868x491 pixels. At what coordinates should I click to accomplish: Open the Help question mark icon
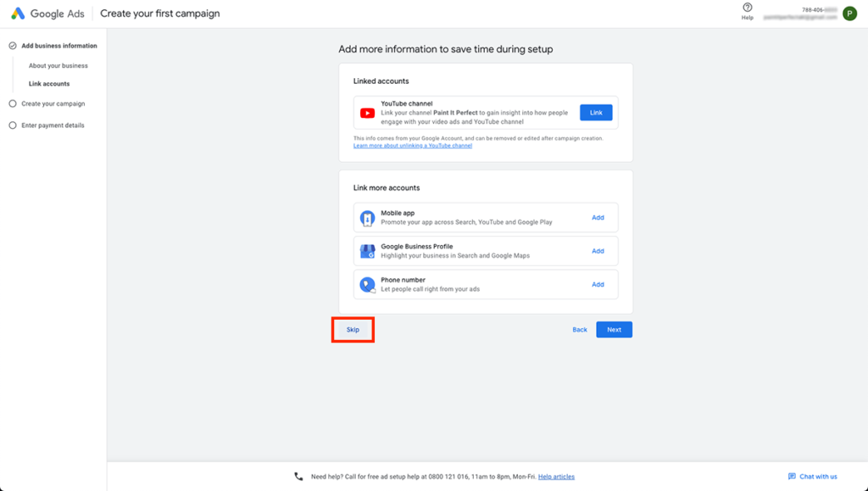coord(747,8)
